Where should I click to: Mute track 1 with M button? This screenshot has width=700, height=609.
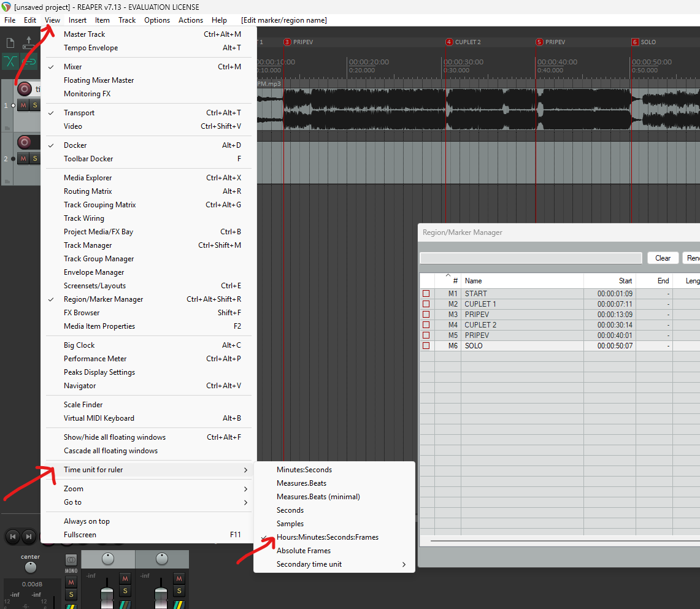click(23, 105)
